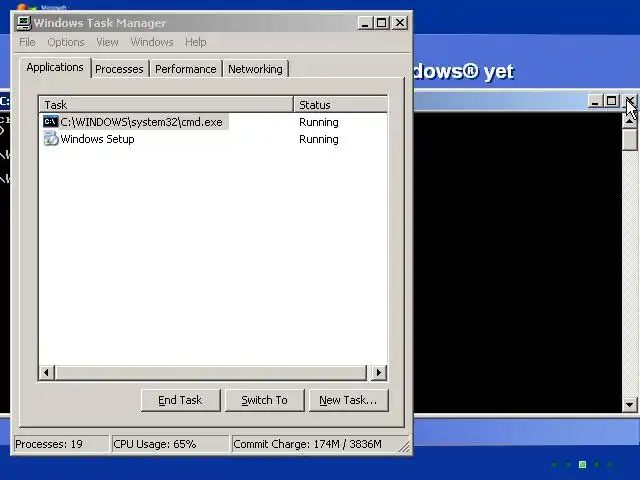This screenshot has width=640, height=480.
Task: Open the File menu
Action: coord(27,42)
